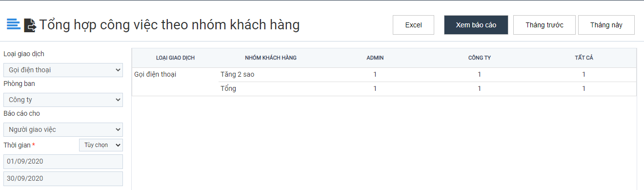Click the start date field 01/09/2020
644x190 pixels.
(63, 162)
